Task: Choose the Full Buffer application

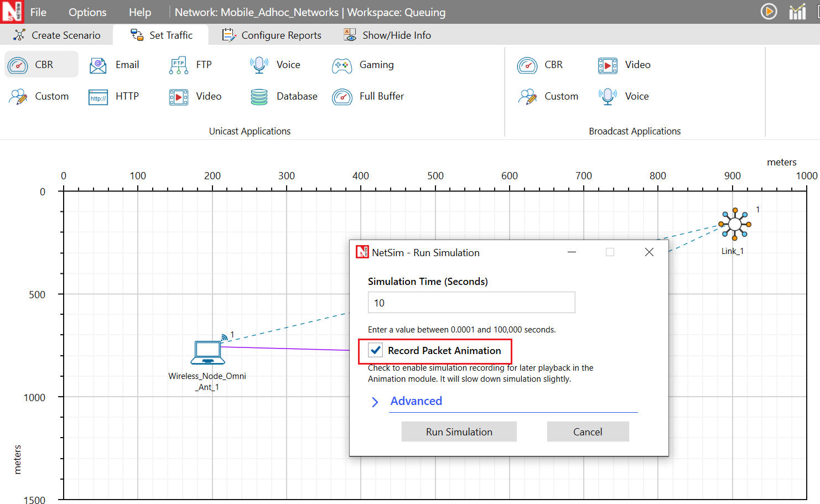Action: pos(368,96)
